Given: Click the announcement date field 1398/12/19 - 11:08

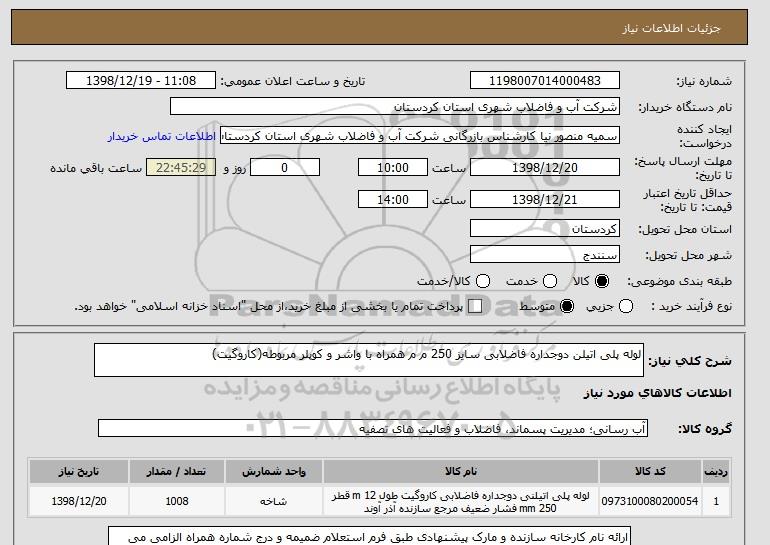Looking at the screenshot, I should [x=141, y=81].
